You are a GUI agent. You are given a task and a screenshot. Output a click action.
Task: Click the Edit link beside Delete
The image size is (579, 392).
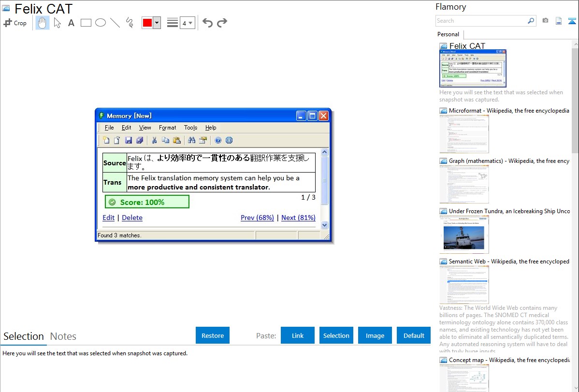coord(109,218)
